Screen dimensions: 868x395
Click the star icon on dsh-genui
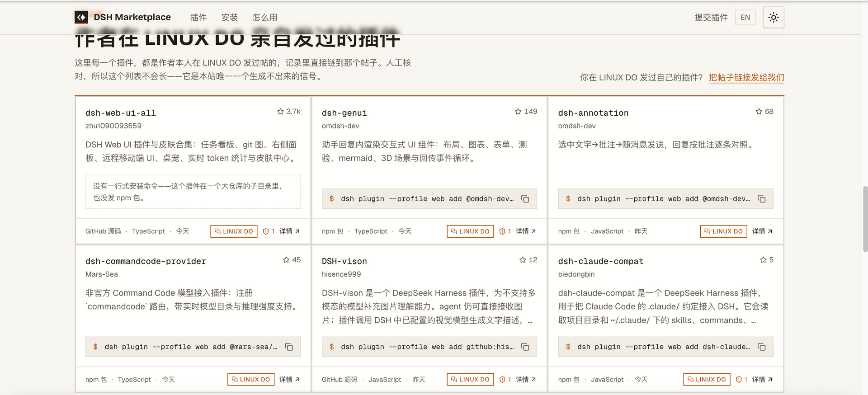click(518, 111)
